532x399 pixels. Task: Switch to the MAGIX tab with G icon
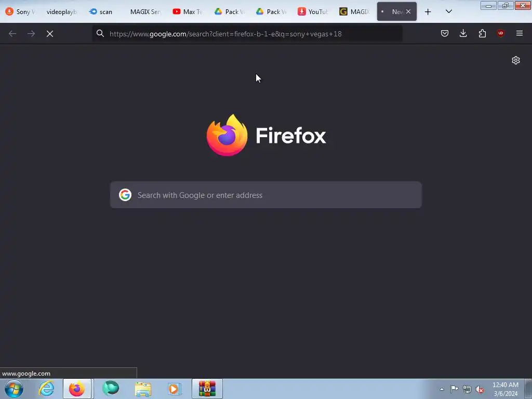pos(354,12)
